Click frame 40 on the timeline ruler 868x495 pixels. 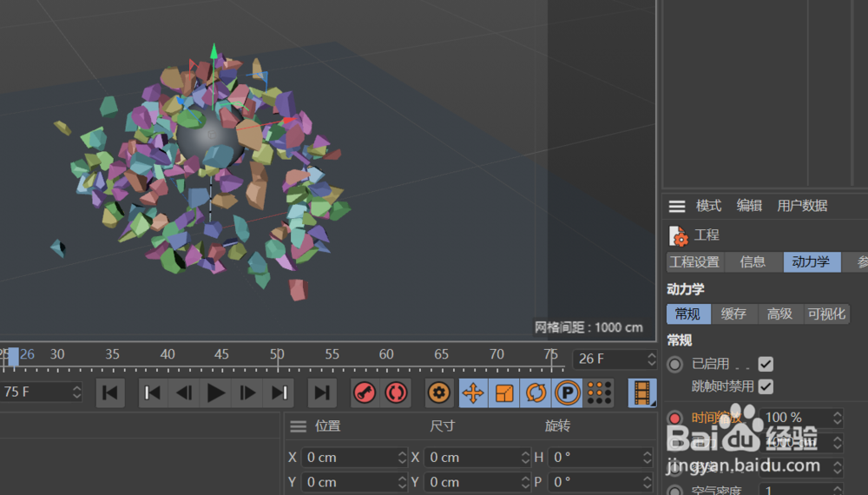[168, 354]
